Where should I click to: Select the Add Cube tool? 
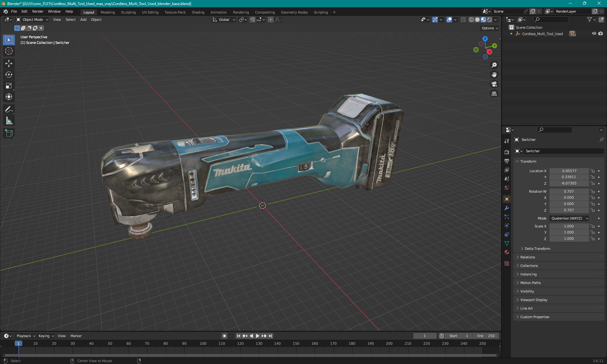pyautogui.click(x=9, y=133)
